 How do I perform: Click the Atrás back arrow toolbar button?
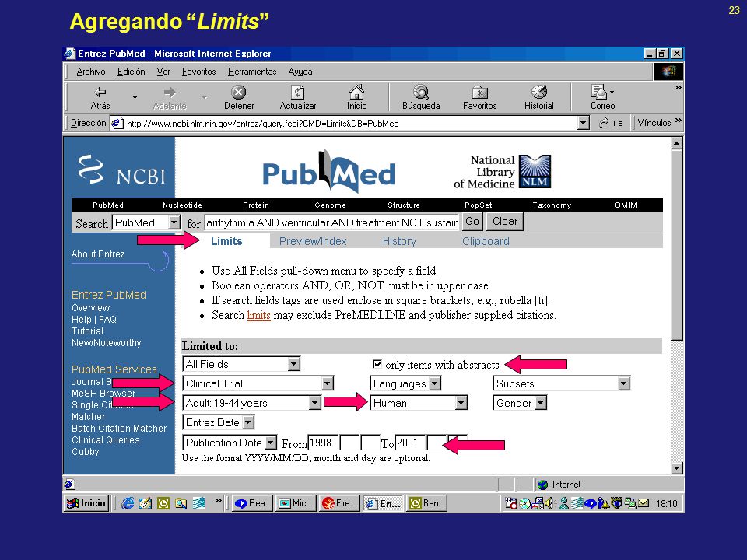click(100, 98)
